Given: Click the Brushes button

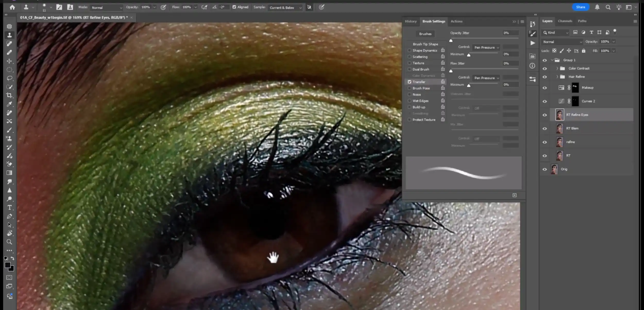Looking at the screenshot, I should [x=425, y=34].
